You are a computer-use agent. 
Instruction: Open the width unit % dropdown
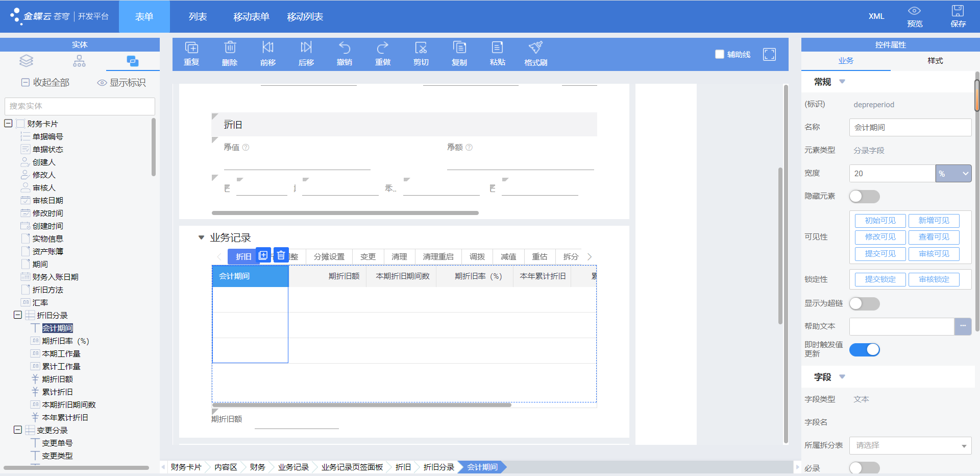click(953, 173)
